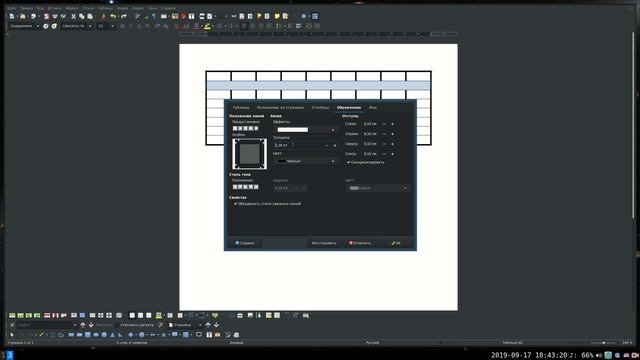The width and height of the screenshot is (640, 360).
Task: Click the Select arrow tool in drawing toolbar
Action: 12,335
